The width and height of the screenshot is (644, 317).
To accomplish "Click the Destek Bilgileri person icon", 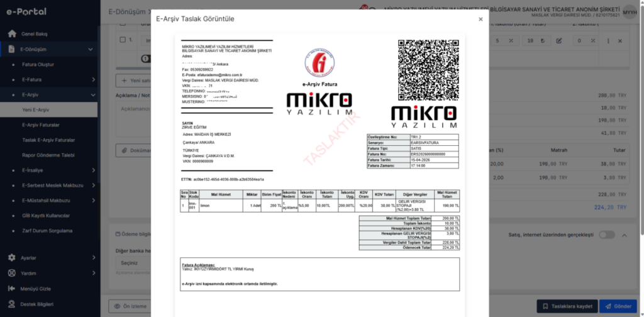I will (12, 304).
